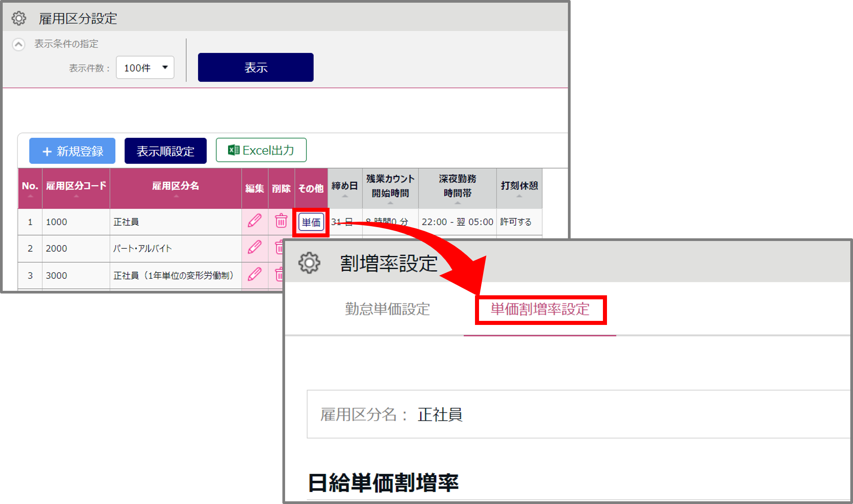This screenshot has width=853, height=504.
Task: Click the gear icon beside 割増率設定
Action: point(309,263)
